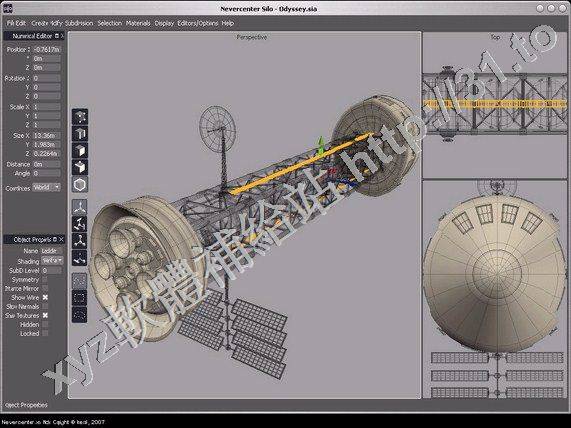Choose the rectangle area selection style icon

pyautogui.click(x=79, y=298)
